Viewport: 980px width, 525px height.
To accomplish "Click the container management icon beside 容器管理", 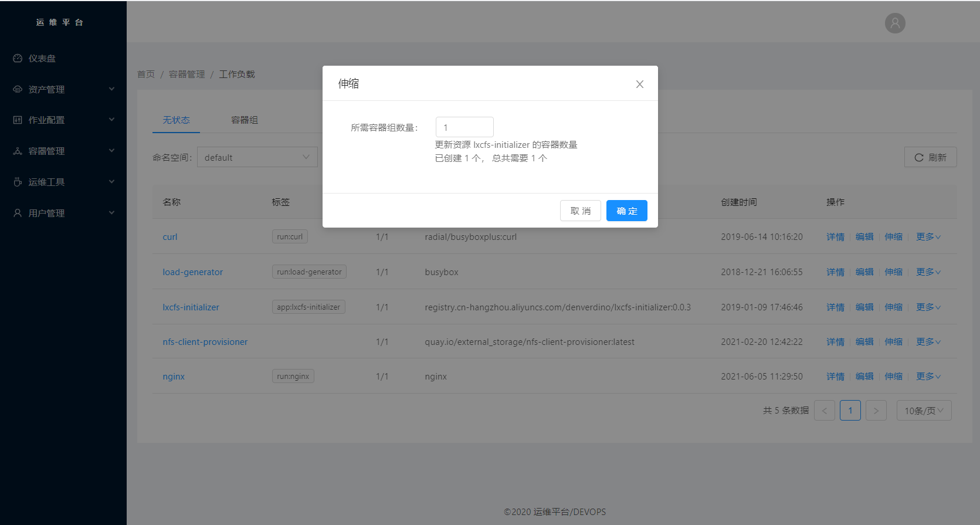I will point(18,151).
